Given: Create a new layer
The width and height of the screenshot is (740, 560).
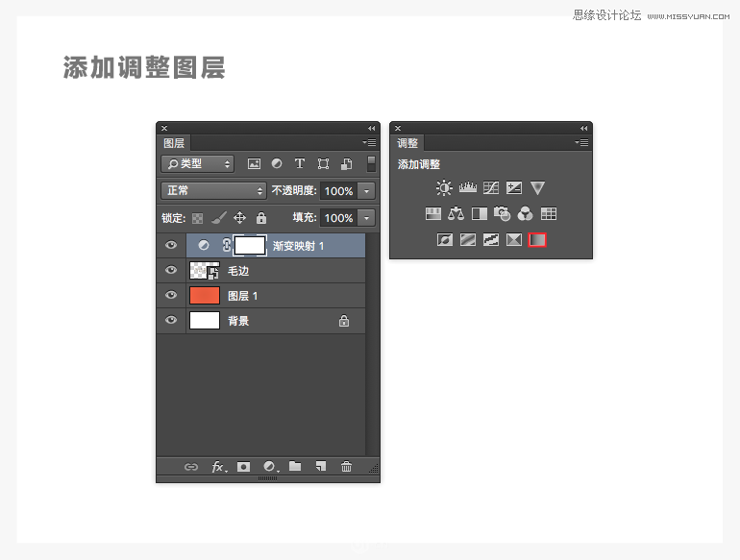Looking at the screenshot, I should (x=320, y=466).
